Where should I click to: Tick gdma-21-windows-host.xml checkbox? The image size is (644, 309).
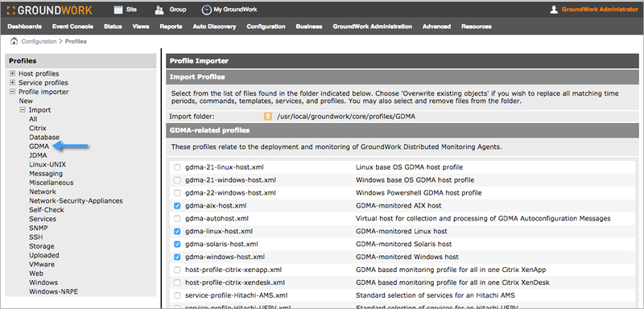point(177,180)
